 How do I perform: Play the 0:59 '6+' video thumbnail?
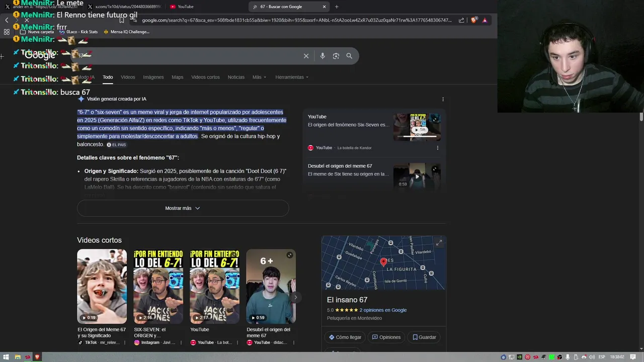coord(271,287)
